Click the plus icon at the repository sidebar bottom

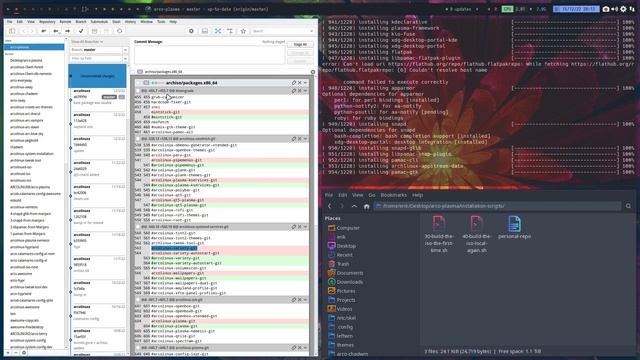(x=8, y=353)
